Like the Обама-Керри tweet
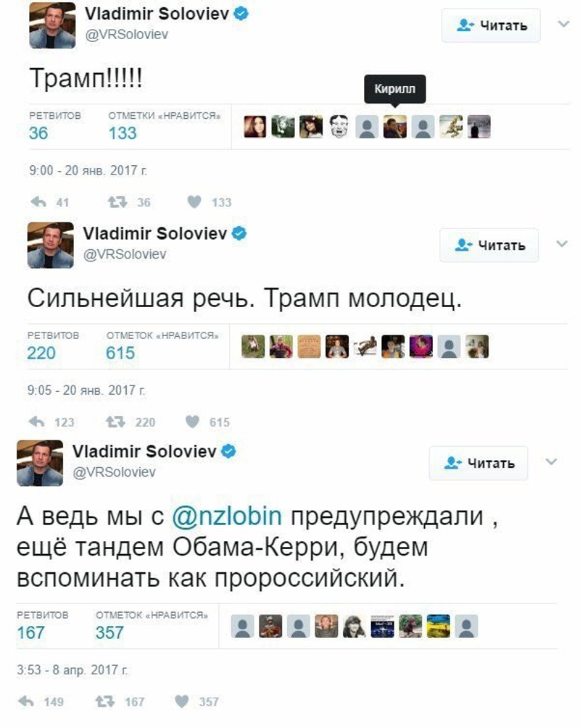Image resolution: width=580 pixels, height=728 pixels. click(x=182, y=701)
